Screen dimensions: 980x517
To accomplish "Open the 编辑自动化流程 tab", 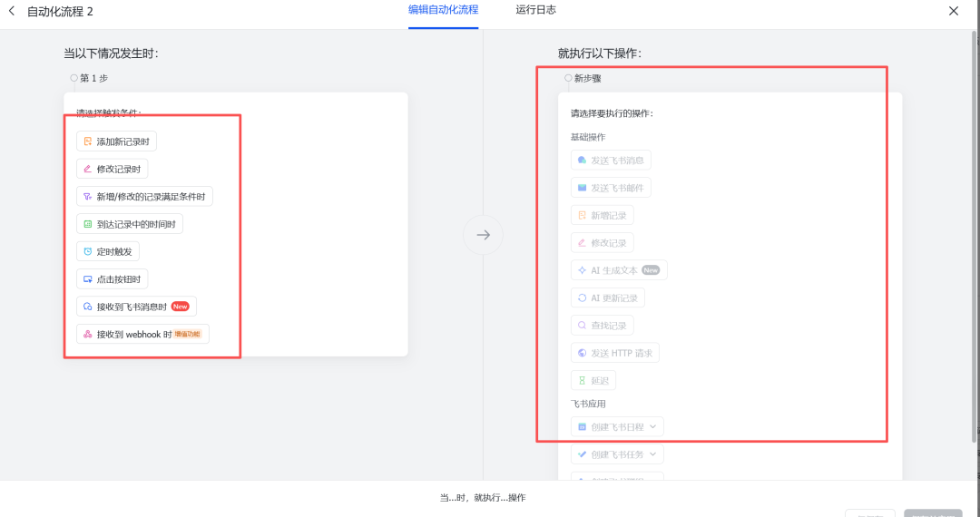I will [443, 11].
